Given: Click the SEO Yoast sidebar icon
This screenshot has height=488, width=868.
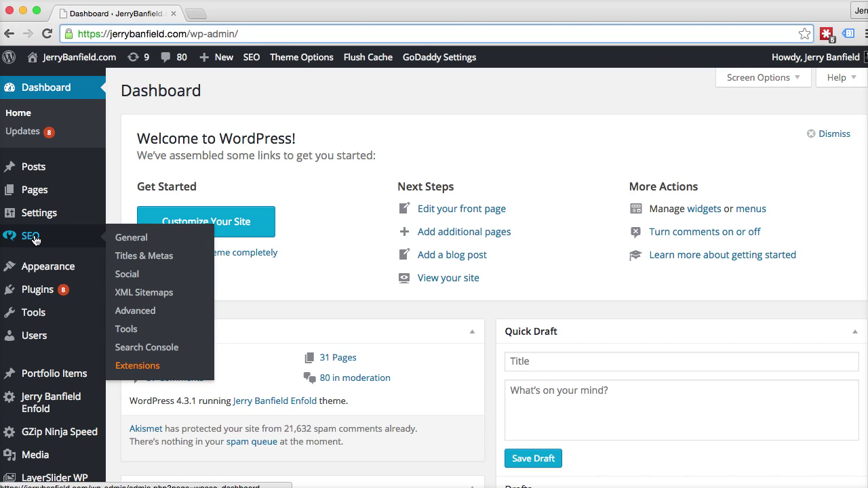Looking at the screenshot, I should (9, 236).
